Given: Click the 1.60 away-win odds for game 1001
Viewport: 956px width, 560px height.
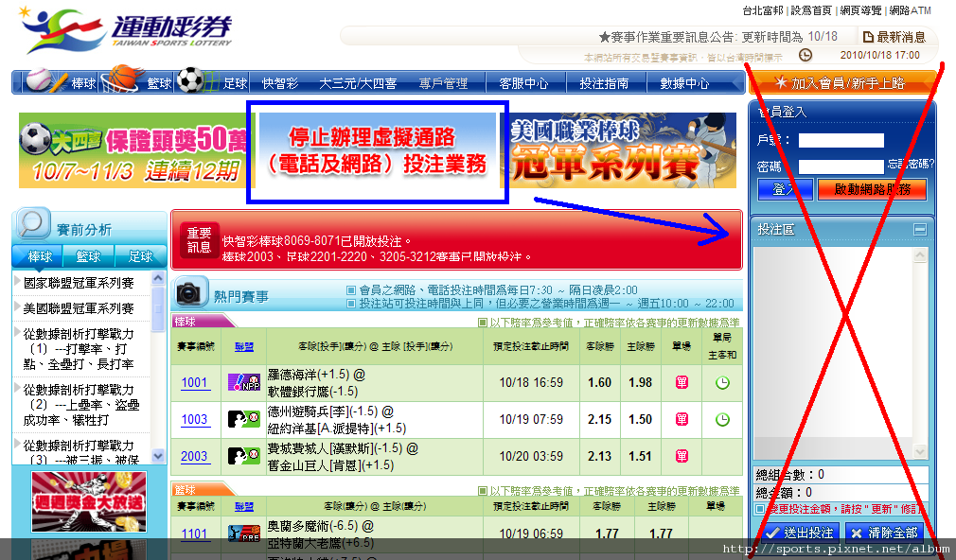Looking at the screenshot, I should 599,383.
